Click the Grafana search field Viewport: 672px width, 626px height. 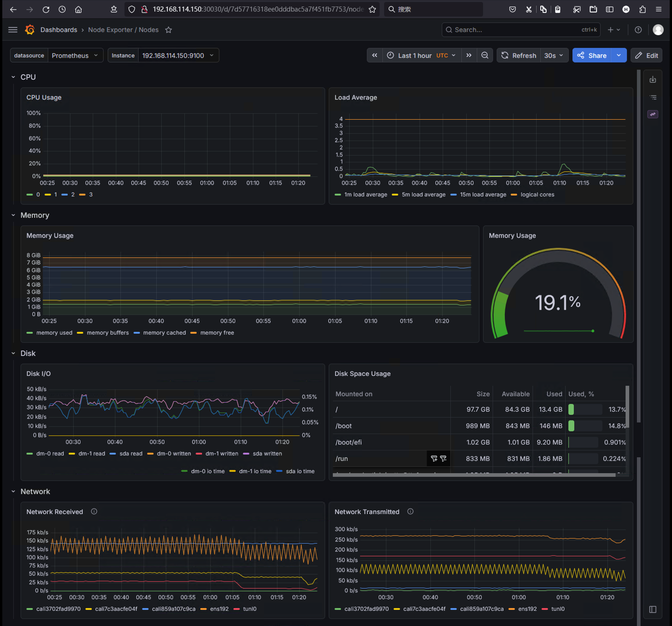[520, 30]
